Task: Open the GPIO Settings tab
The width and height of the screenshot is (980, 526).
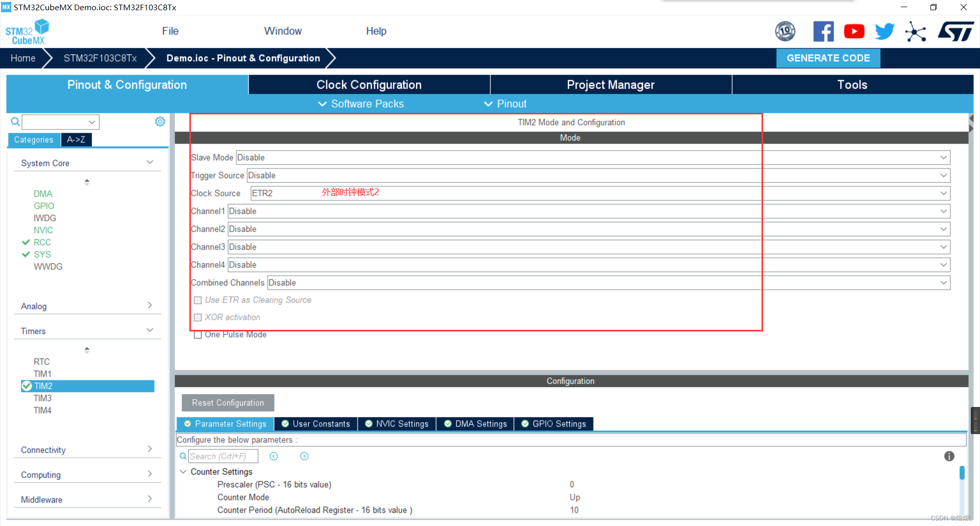Action: tap(554, 424)
